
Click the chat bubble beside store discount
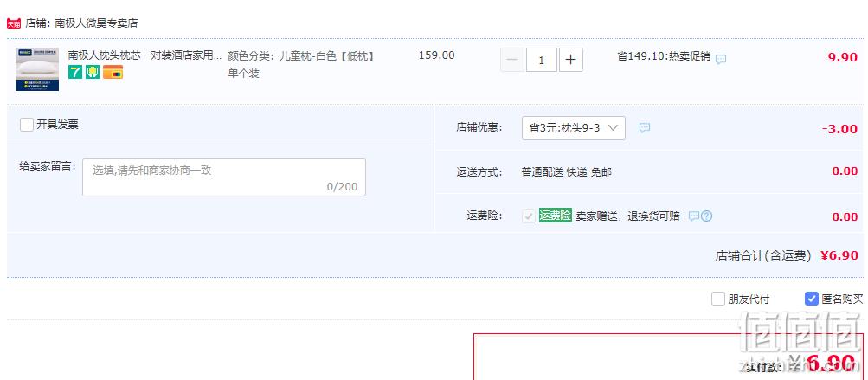645,128
